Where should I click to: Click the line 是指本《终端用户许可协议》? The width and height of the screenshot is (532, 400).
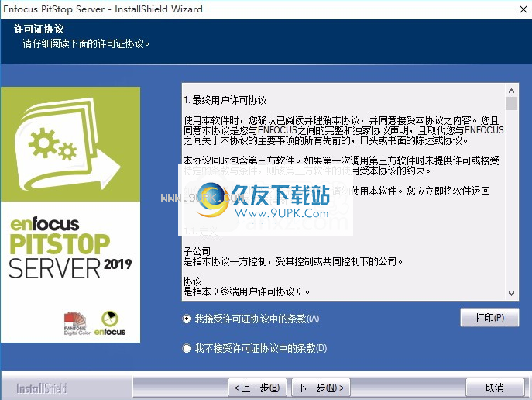(x=247, y=291)
